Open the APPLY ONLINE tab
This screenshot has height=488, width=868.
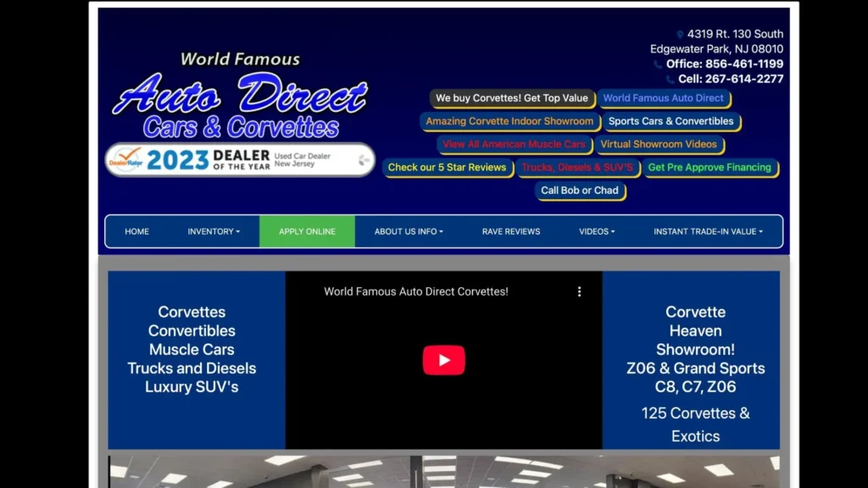(x=307, y=231)
